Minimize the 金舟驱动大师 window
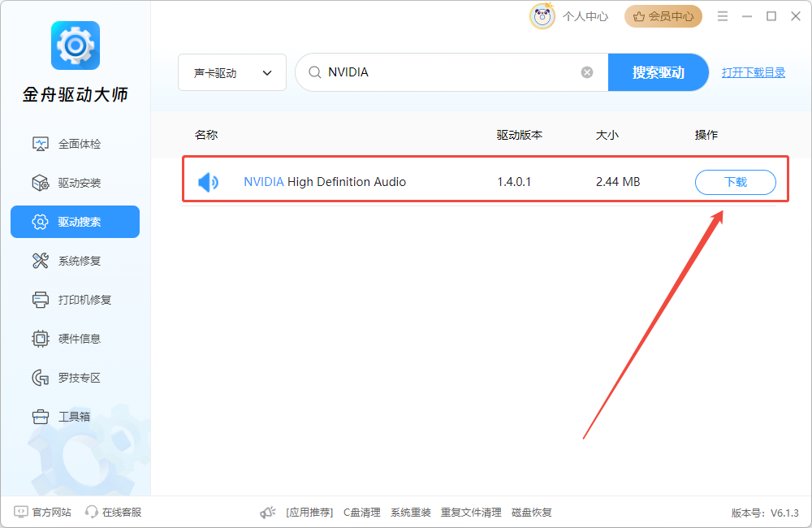The width and height of the screenshot is (812, 528). (747, 16)
